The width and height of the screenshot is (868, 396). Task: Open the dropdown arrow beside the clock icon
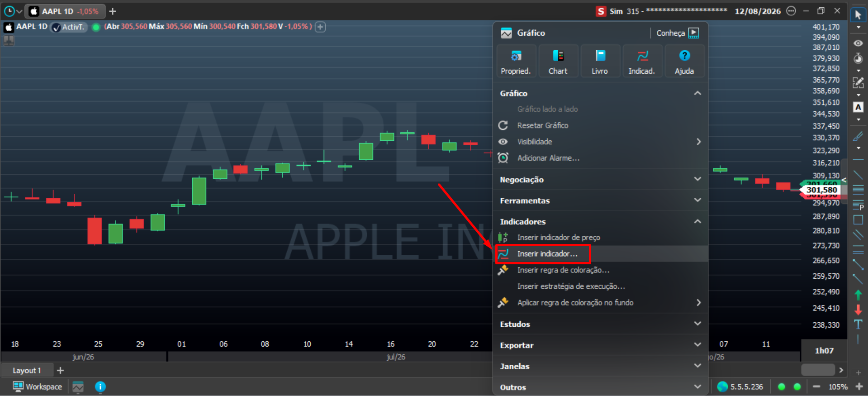point(19,12)
